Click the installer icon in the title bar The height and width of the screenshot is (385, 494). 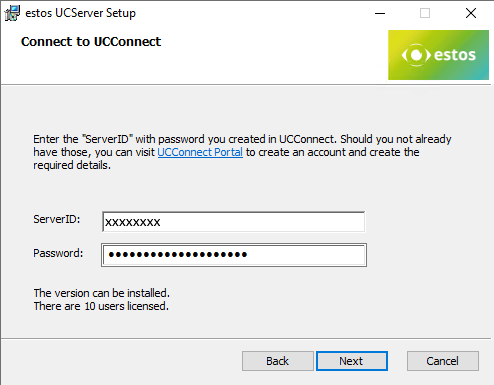coord(12,13)
